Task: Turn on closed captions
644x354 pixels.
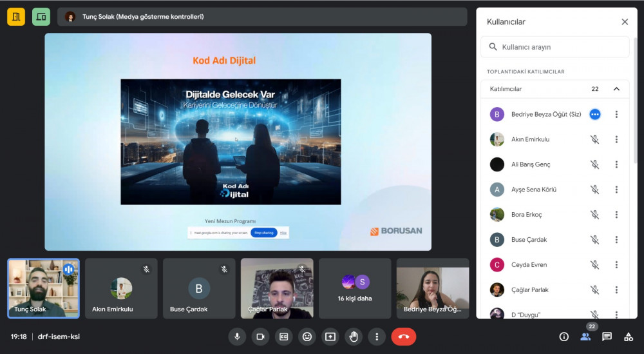Action: point(284,337)
